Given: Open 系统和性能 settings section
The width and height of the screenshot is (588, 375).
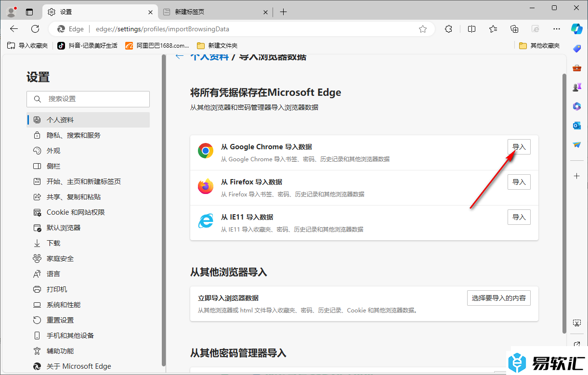Looking at the screenshot, I should [x=88, y=305].
